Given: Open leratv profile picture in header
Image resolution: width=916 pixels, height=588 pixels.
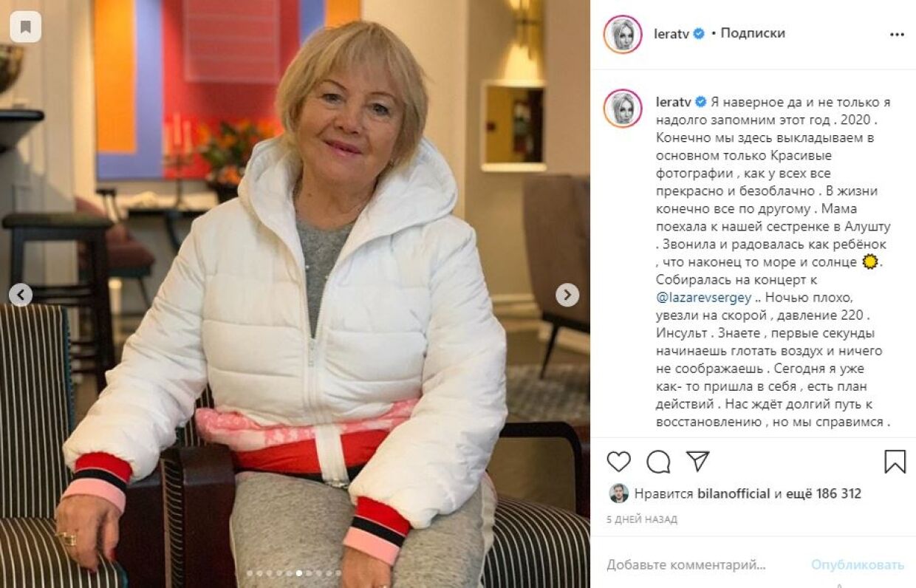Looking at the screenshot, I should coord(623,34).
